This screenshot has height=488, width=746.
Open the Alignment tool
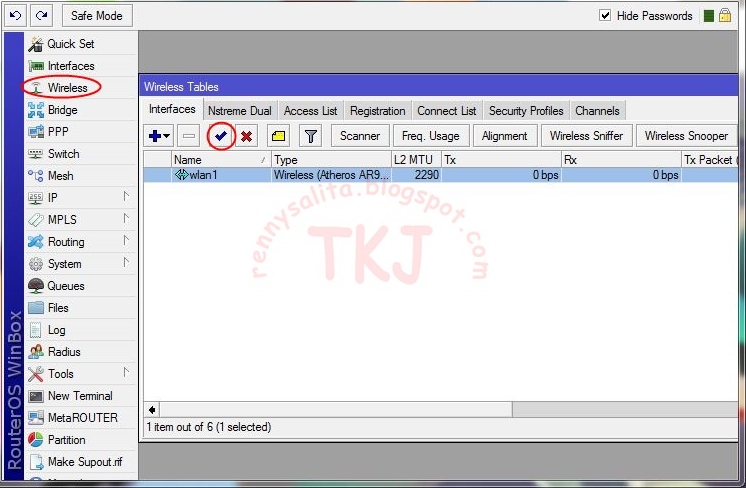[x=505, y=136]
